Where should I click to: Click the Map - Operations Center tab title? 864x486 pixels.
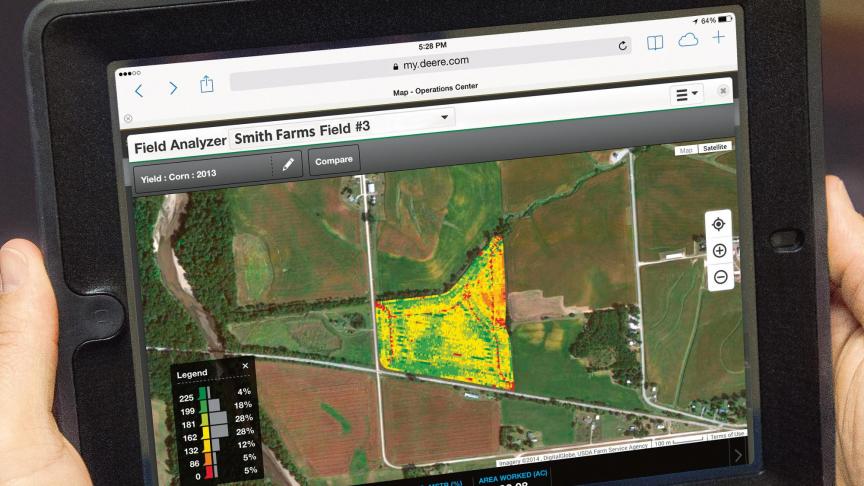tap(435, 89)
